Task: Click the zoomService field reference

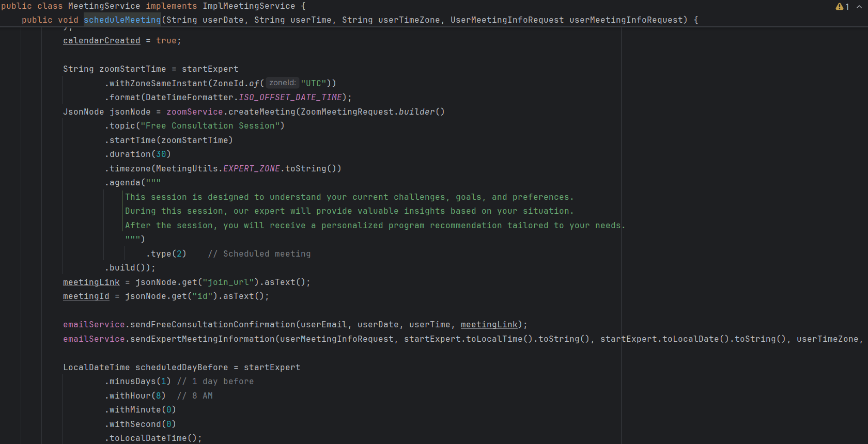Action: point(194,112)
